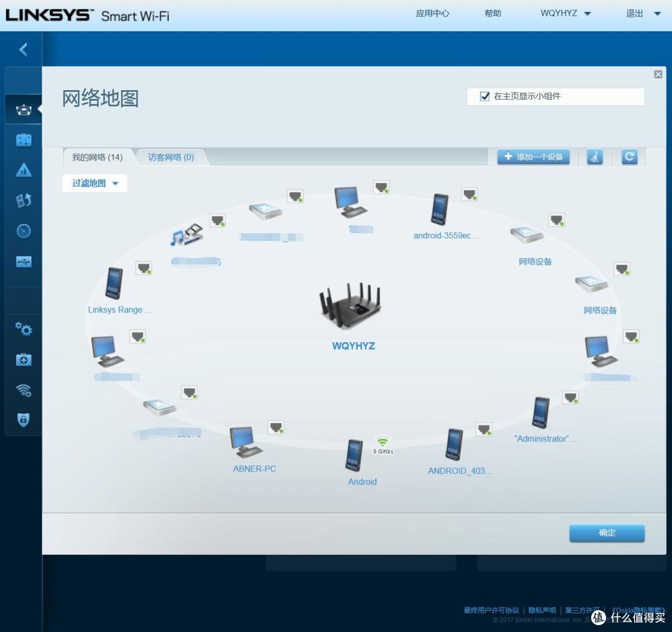This screenshot has width=672, height=632.
Task: Switch to the 访客网络 (0) tab
Action: pyautogui.click(x=170, y=157)
